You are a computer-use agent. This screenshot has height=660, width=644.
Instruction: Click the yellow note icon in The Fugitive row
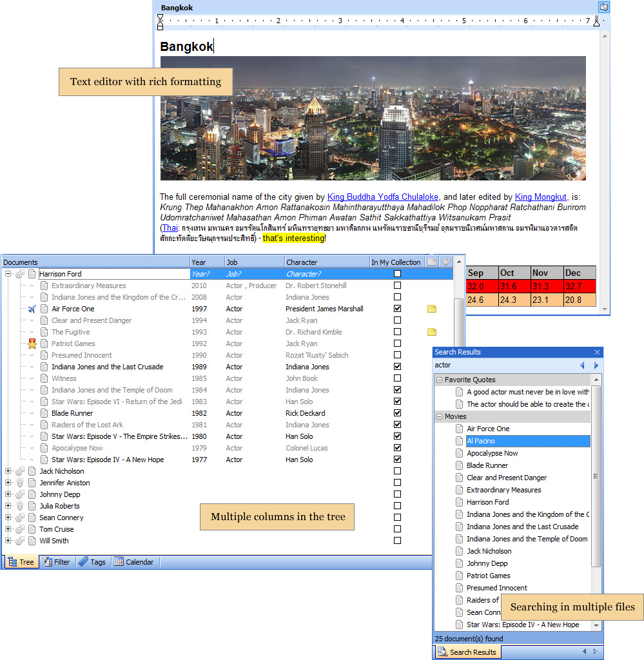point(432,332)
